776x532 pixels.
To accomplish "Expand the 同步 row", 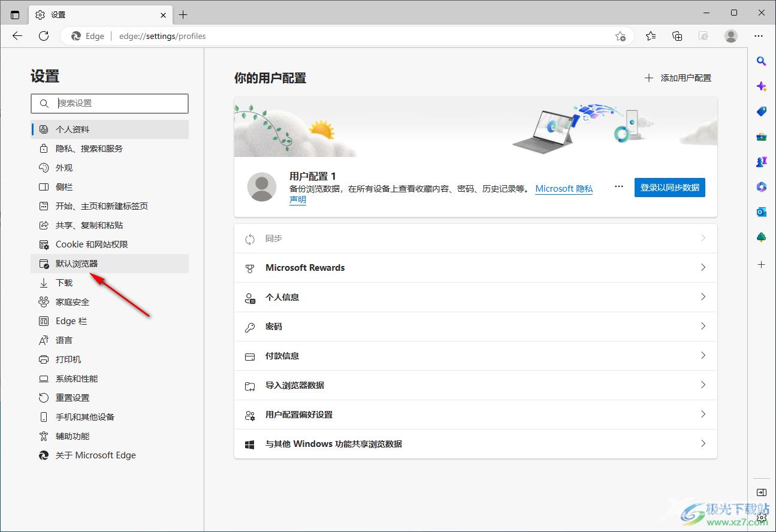I will point(476,238).
